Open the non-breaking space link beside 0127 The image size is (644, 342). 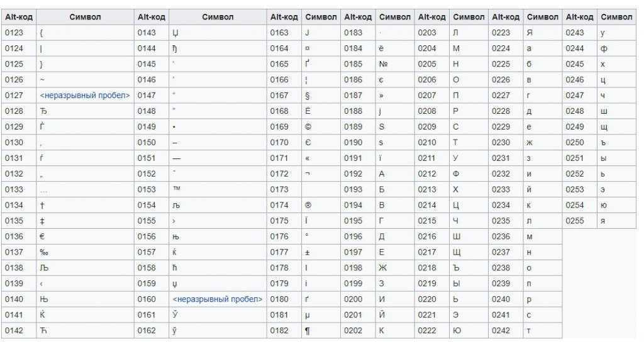point(85,96)
